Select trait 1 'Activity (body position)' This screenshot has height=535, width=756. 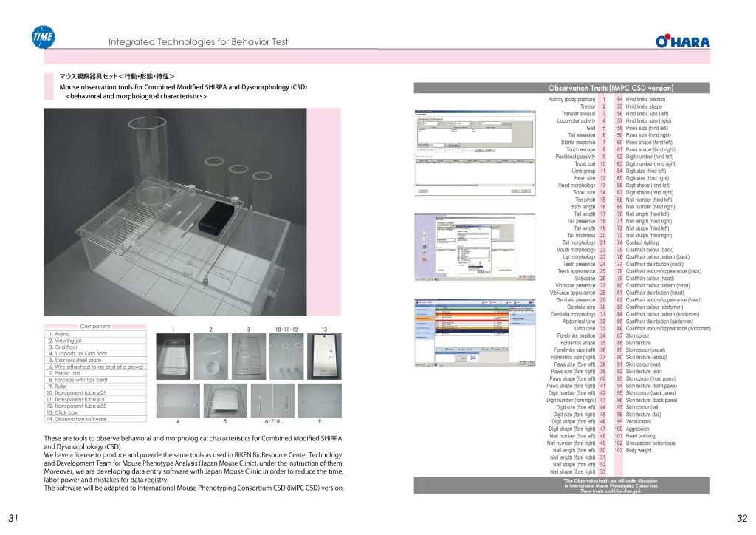(577, 99)
